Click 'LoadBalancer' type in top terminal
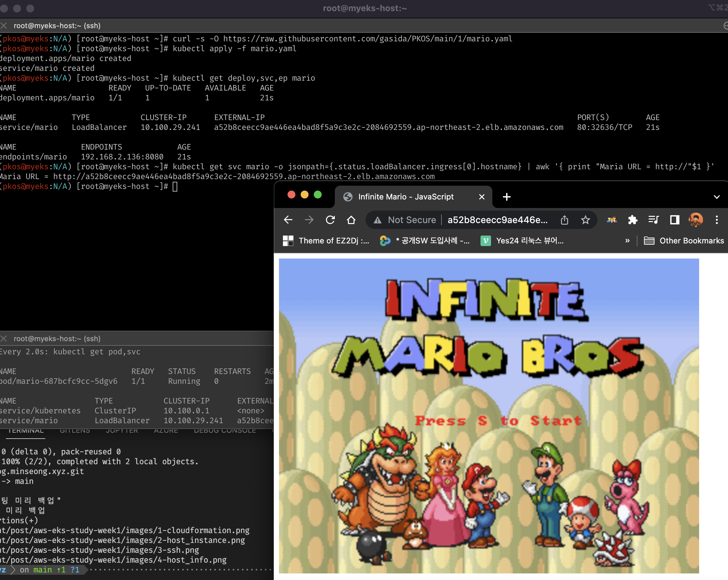The image size is (728, 580). 99,127
